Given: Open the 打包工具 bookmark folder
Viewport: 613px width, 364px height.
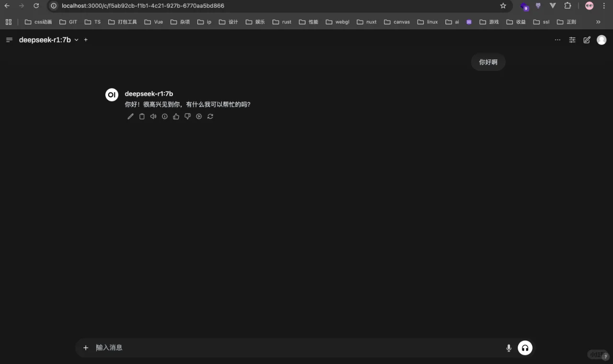Looking at the screenshot, I should [123, 22].
